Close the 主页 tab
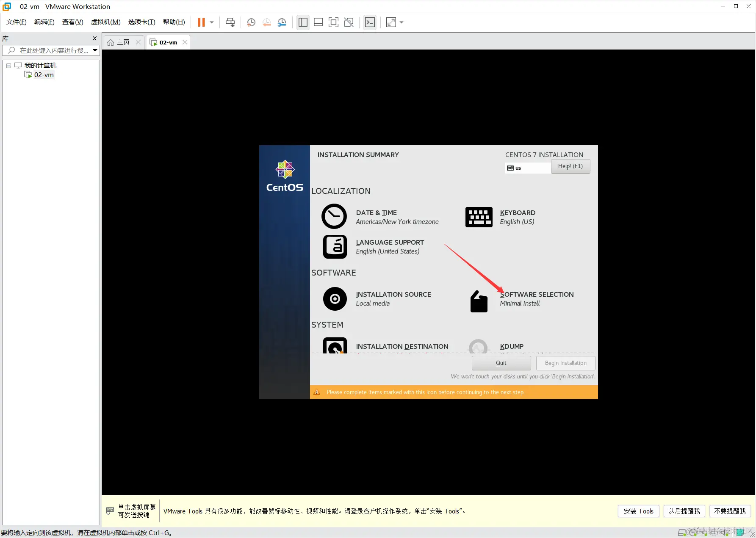Viewport: 756px width, 538px height. point(138,42)
